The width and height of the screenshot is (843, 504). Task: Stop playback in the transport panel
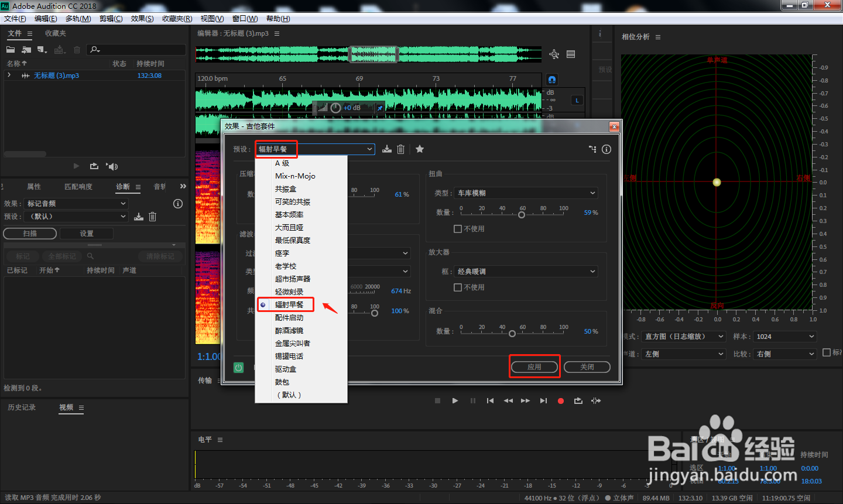click(x=437, y=401)
